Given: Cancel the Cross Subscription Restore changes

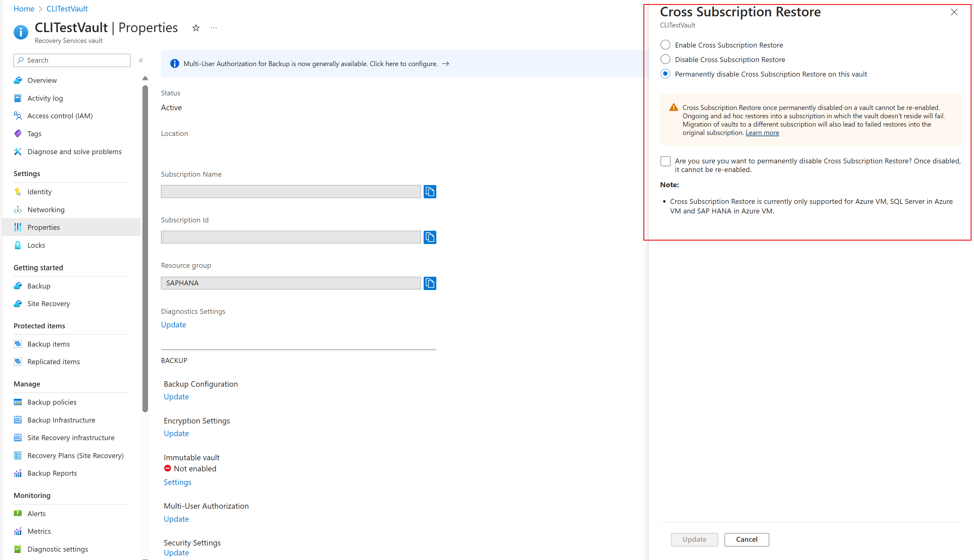Looking at the screenshot, I should [x=746, y=539].
